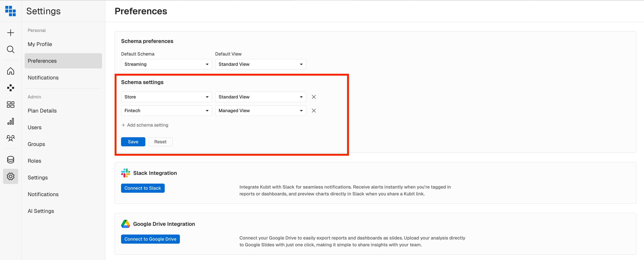Open the Fintech schema dropdown

pyautogui.click(x=166, y=111)
